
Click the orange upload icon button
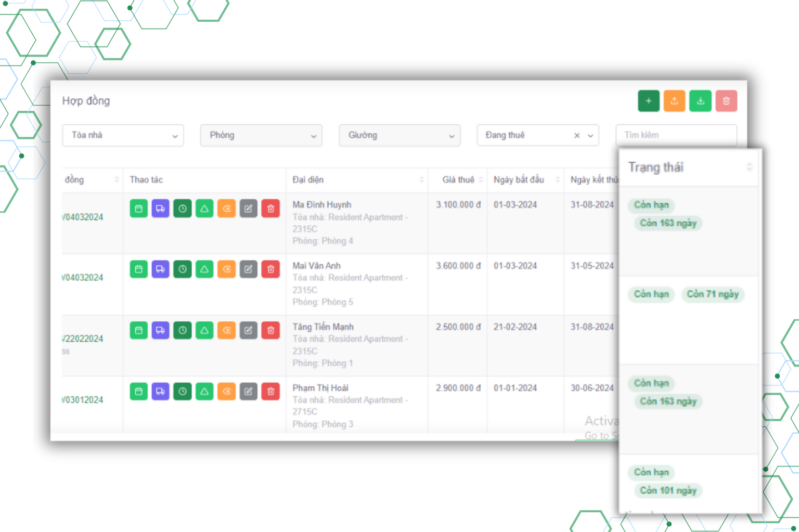[674, 101]
